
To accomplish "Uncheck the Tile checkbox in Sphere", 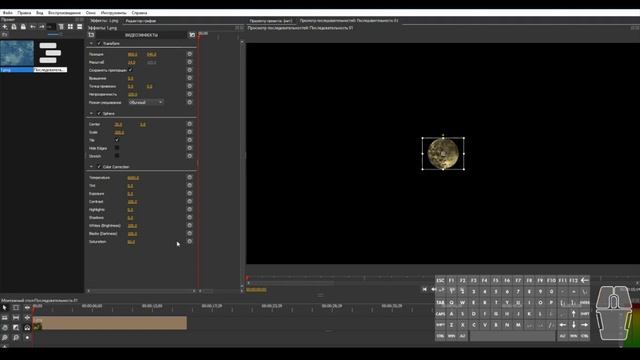I will point(117,140).
